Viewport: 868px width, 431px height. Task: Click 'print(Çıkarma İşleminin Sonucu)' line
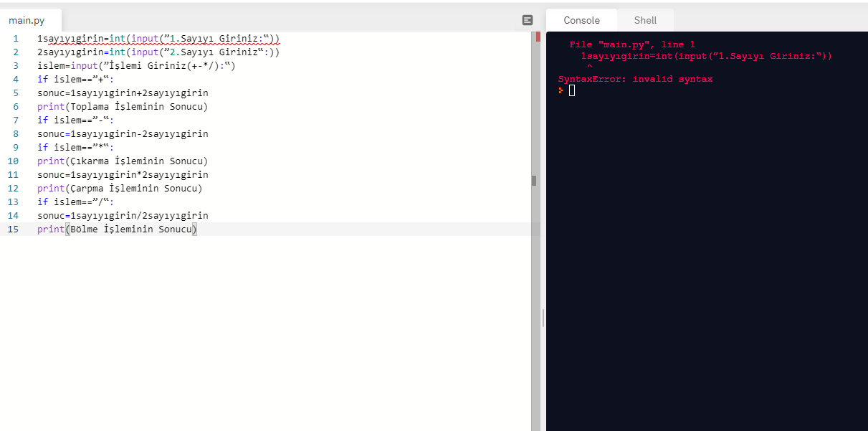pos(123,161)
